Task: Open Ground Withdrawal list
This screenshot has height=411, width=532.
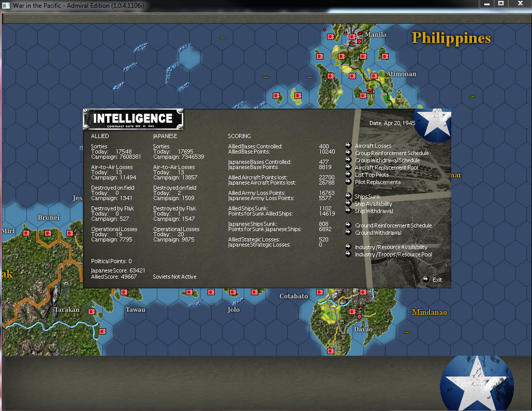Action: 378,233
